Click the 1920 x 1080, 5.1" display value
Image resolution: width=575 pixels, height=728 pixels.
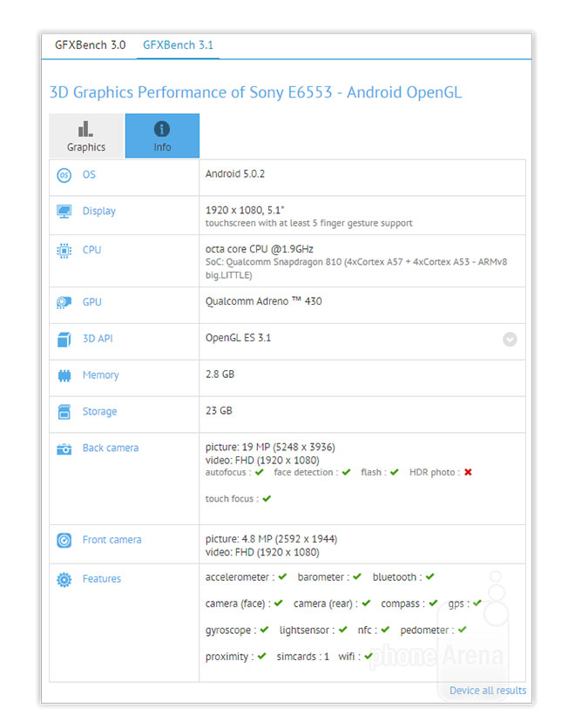click(x=245, y=210)
